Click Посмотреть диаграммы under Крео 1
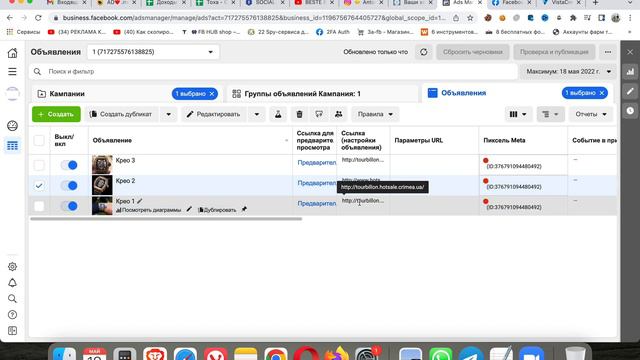Image resolution: width=640 pixels, height=360 pixels. click(x=149, y=210)
